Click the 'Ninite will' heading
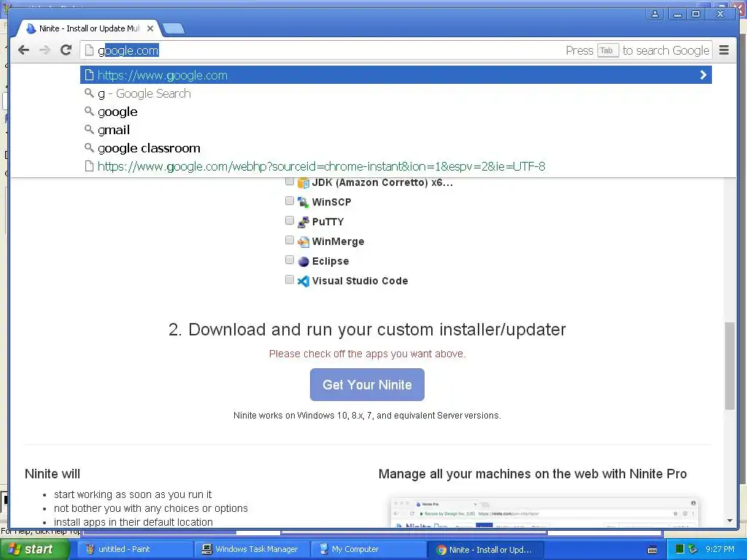747x560 pixels. [53, 474]
